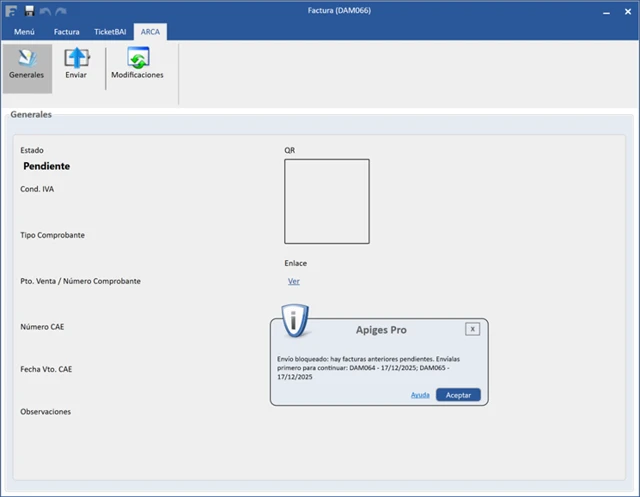Select the ARCA ribbon tab
This screenshot has width=640, height=497.
tap(150, 32)
